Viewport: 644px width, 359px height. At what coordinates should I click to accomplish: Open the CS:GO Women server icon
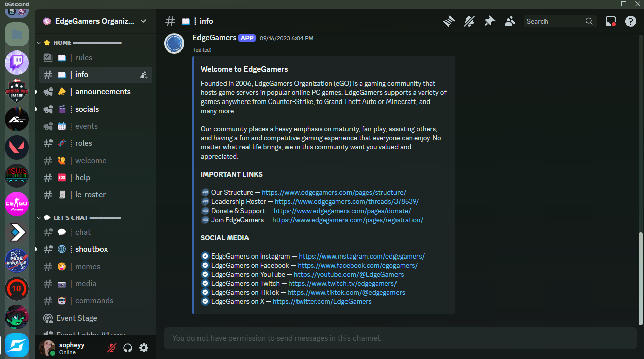(x=17, y=204)
